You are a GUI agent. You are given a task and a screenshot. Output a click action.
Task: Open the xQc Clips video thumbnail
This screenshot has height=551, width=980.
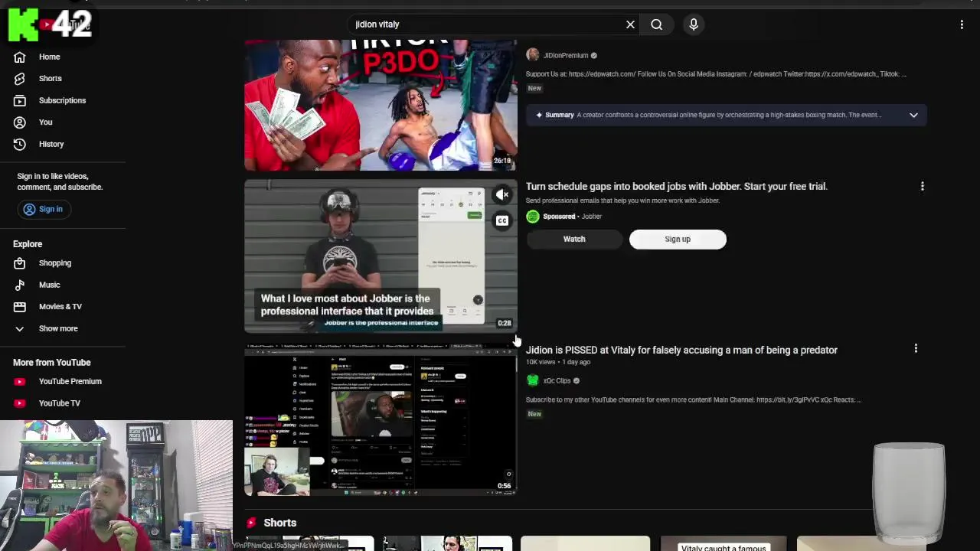coord(381,420)
